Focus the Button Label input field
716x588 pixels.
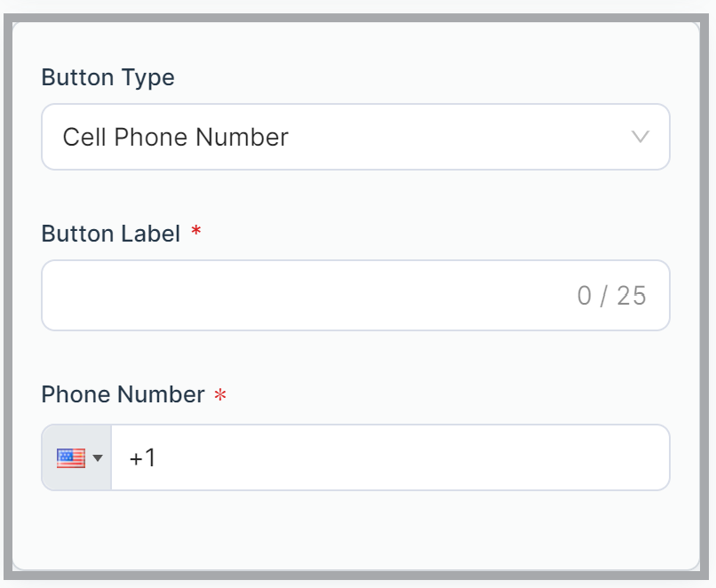(x=355, y=296)
